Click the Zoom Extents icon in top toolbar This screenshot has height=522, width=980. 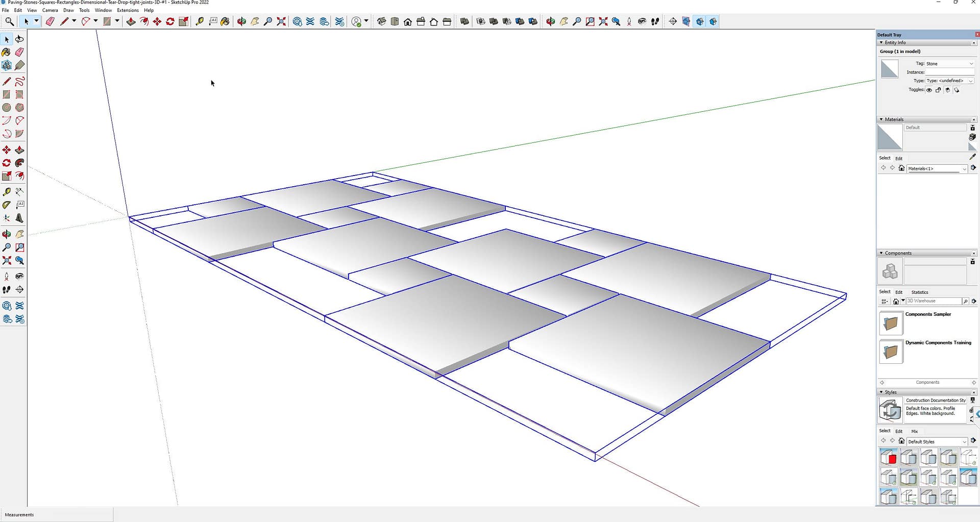pos(281,21)
